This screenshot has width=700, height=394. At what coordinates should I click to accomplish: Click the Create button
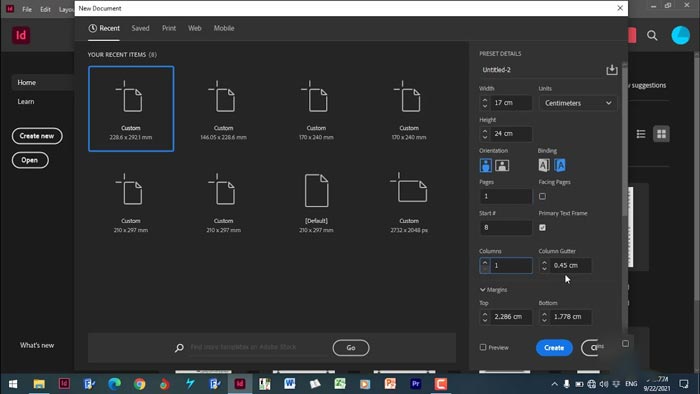[x=554, y=348]
